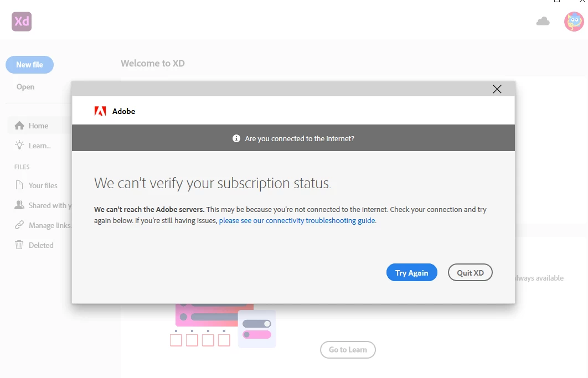
Task: Click the Go to Learn button
Action: coord(348,350)
